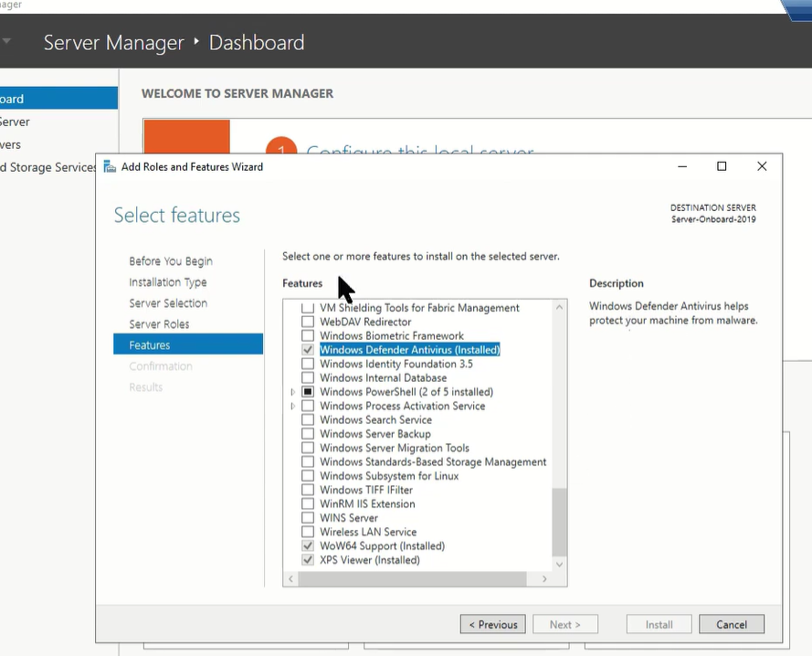
Task: Enable the WebDAV Redirector checkbox
Action: 308,322
